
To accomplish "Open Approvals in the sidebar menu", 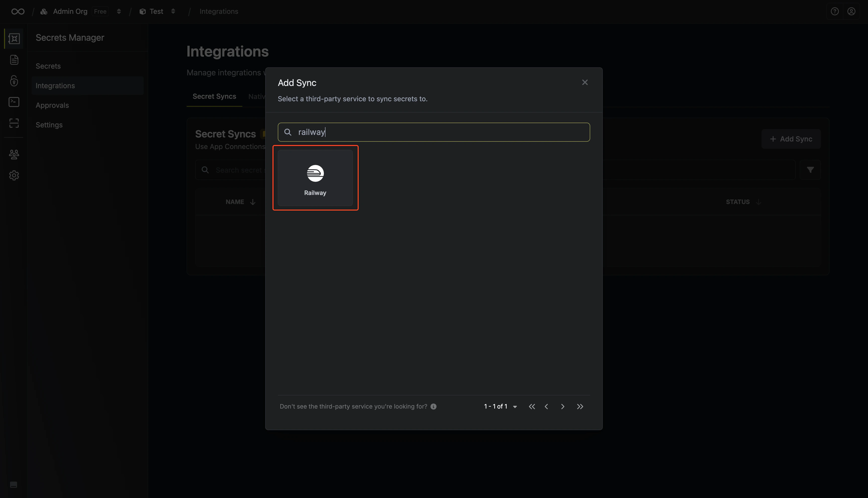I will point(87,105).
